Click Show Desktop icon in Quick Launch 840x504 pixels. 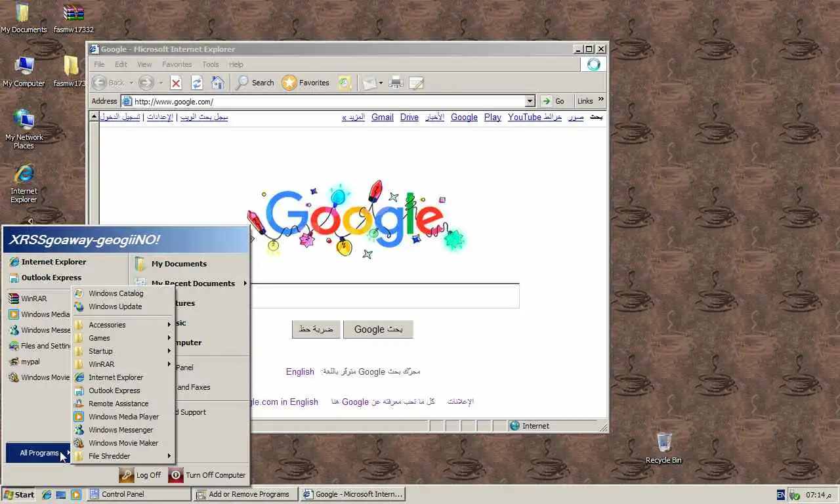tap(61, 495)
